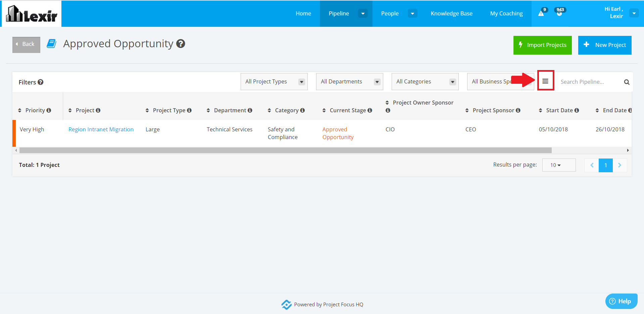Click help icon beside Approved Opportunity title

tap(181, 44)
